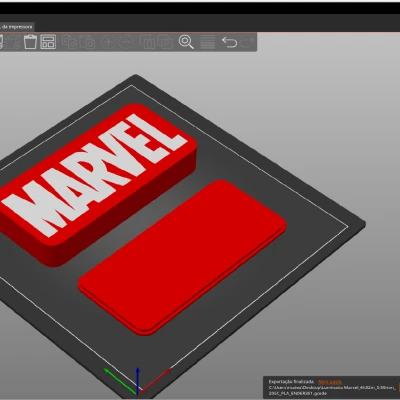The image size is (400, 400).
Task: Click the Arrange objects toolbar icon
Action: (x=48, y=42)
